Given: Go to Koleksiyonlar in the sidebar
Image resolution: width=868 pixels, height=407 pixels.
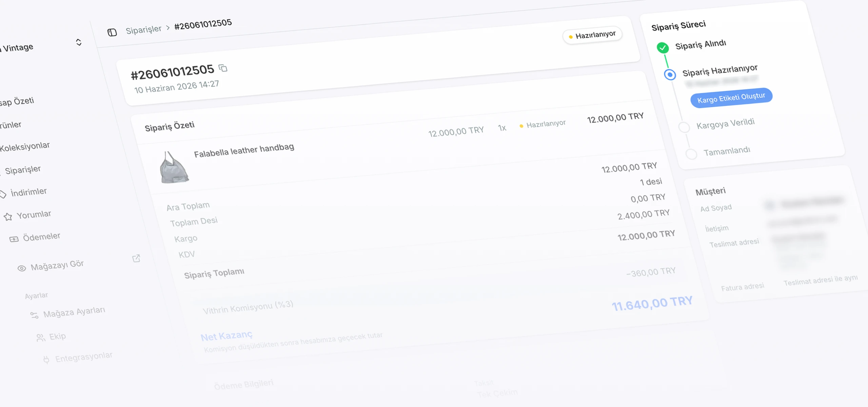Looking at the screenshot, I should (x=24, y=147).
